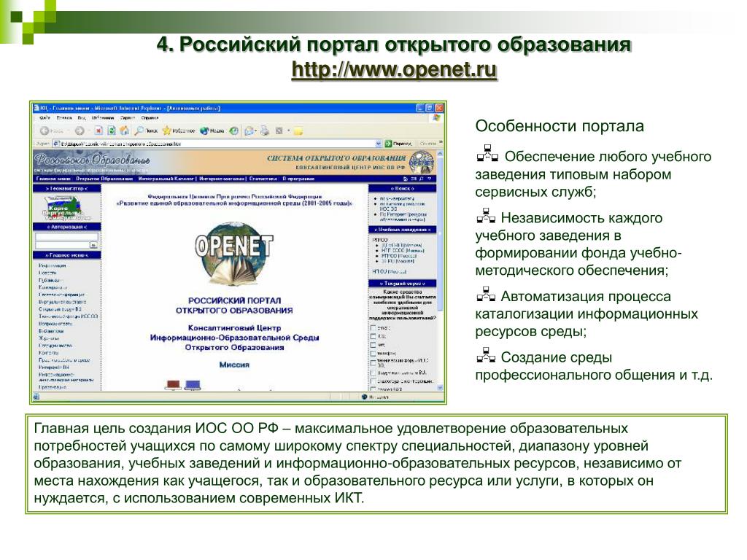Click the IE page icon in the status bar
Image resolution: width=747 pixels, height=560 pixels.
(x=36, y=397)
